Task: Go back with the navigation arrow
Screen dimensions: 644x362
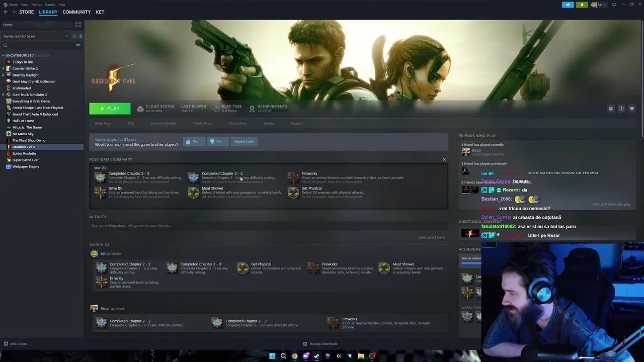Action: (6, 12)
